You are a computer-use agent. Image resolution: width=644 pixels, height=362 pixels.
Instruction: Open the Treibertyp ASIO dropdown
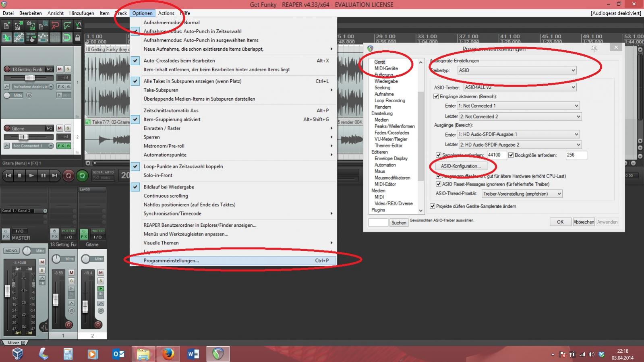pos(517,70)
